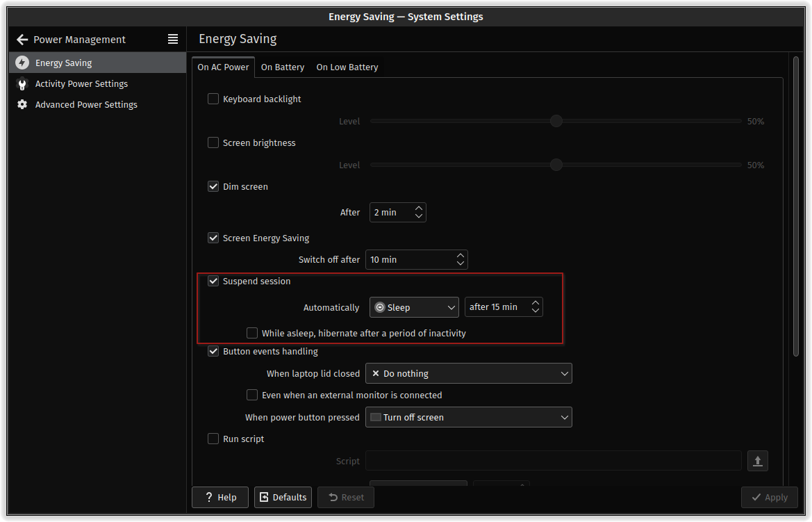The width and height of the screenshot is (812, 522).
Task: Click the Help button
Action: (220, 497)
